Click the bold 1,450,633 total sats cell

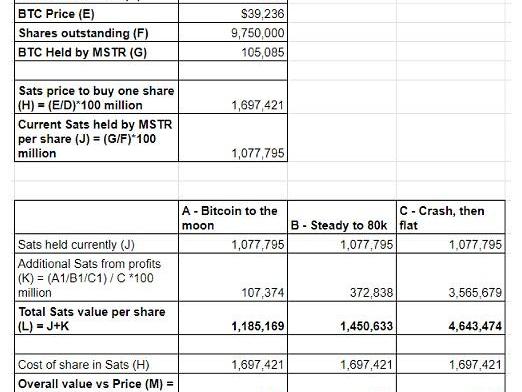(342, 318)
